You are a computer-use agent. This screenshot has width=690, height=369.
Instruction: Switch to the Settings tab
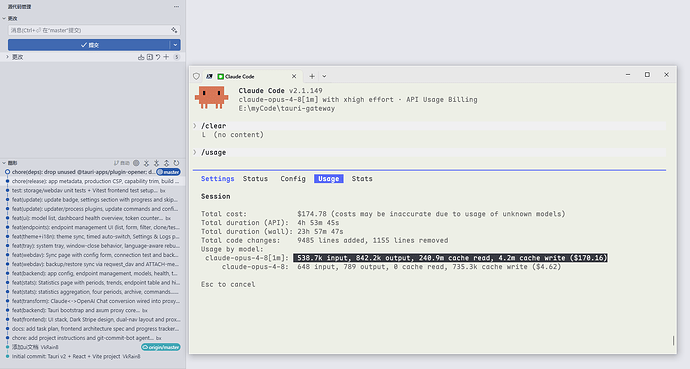(217, 179)
